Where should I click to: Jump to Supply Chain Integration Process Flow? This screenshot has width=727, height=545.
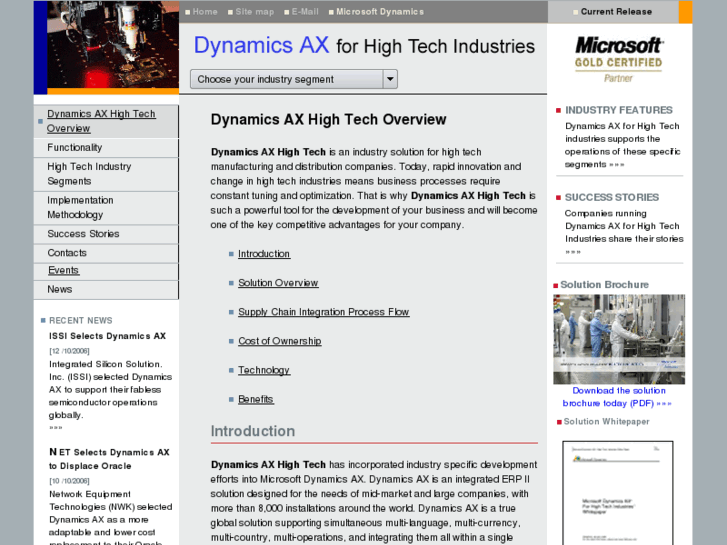pos(323,312)
